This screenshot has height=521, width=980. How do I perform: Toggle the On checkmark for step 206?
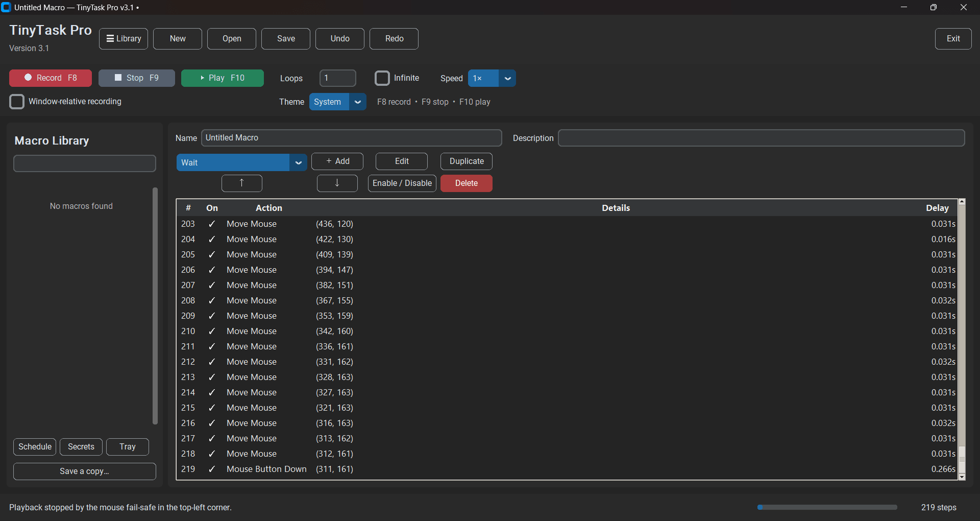pyautogui.click(x=212, y=270)
